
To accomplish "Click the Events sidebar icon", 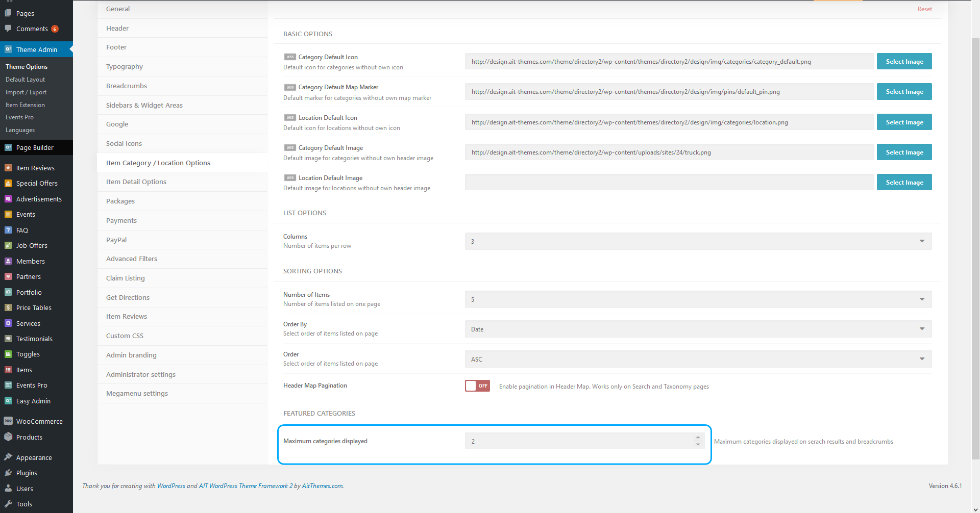I will coord(8,214).
